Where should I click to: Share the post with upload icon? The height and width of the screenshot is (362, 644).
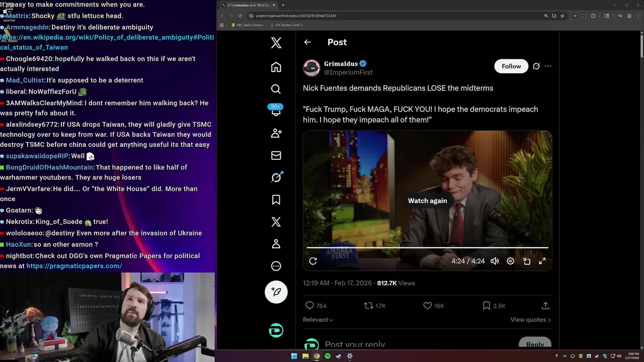[x=545, y=306]
